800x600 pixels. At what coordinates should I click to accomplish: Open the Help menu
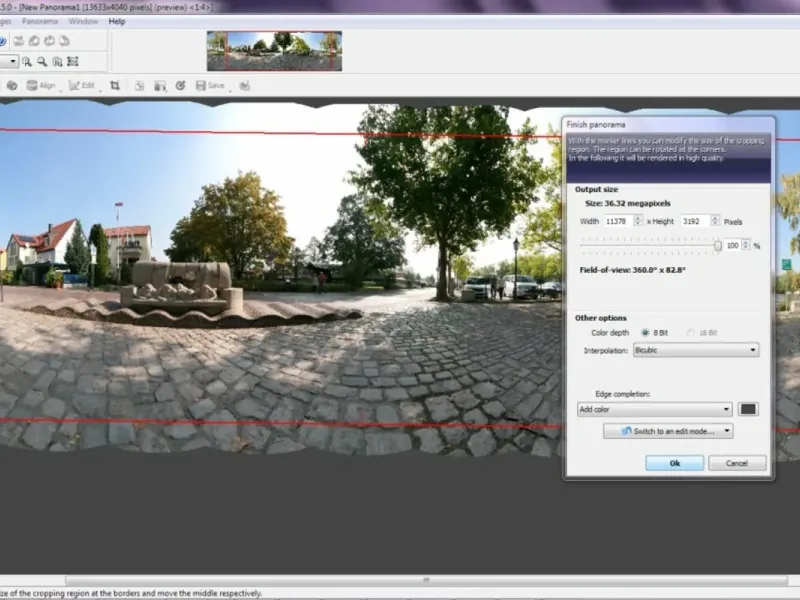click(x=117, y=21)
